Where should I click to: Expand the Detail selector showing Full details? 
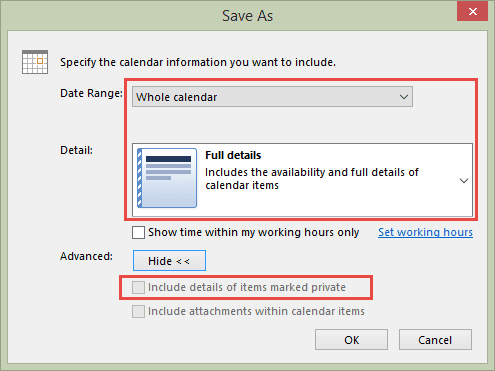(x=302, y=180)
